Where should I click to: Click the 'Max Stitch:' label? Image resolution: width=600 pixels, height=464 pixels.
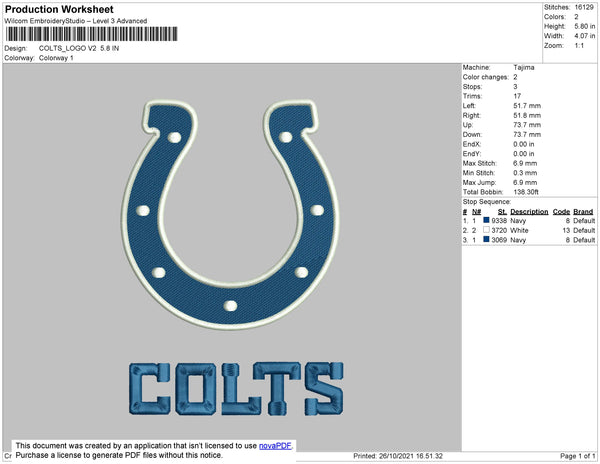479,163
